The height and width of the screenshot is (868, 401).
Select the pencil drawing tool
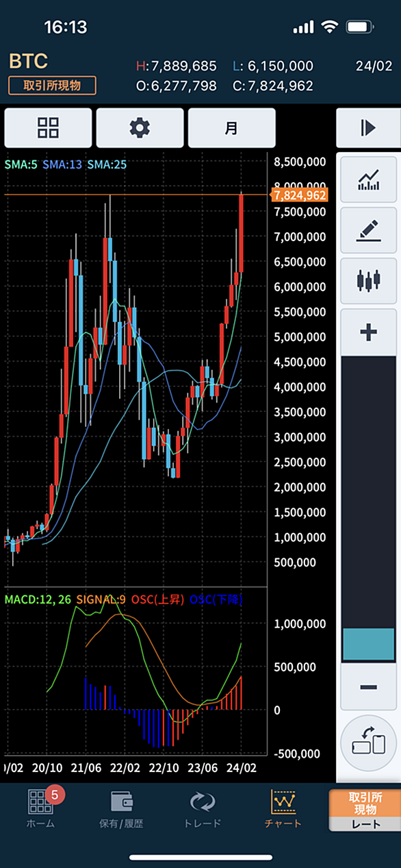coord(368,230)
